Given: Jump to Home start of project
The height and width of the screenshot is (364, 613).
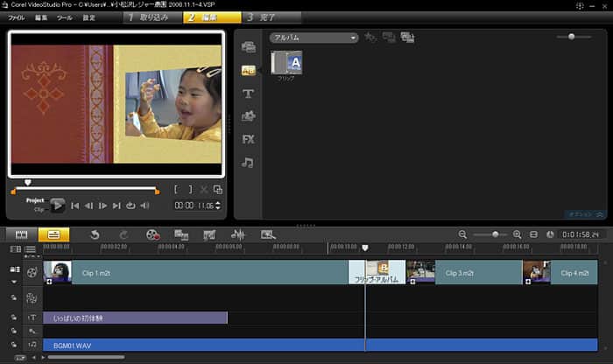Looking at the screenshot, I should [x=74, y=206].
